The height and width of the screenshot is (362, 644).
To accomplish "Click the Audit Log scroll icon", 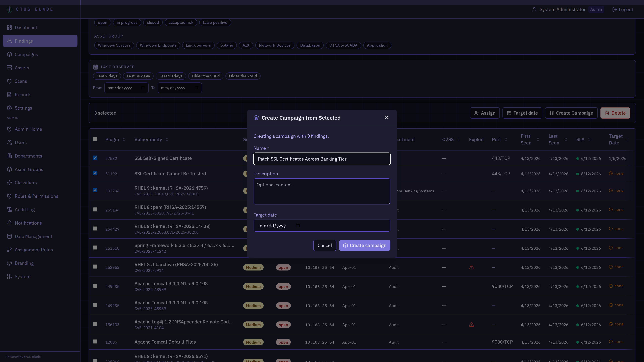I will click(9, 209).
